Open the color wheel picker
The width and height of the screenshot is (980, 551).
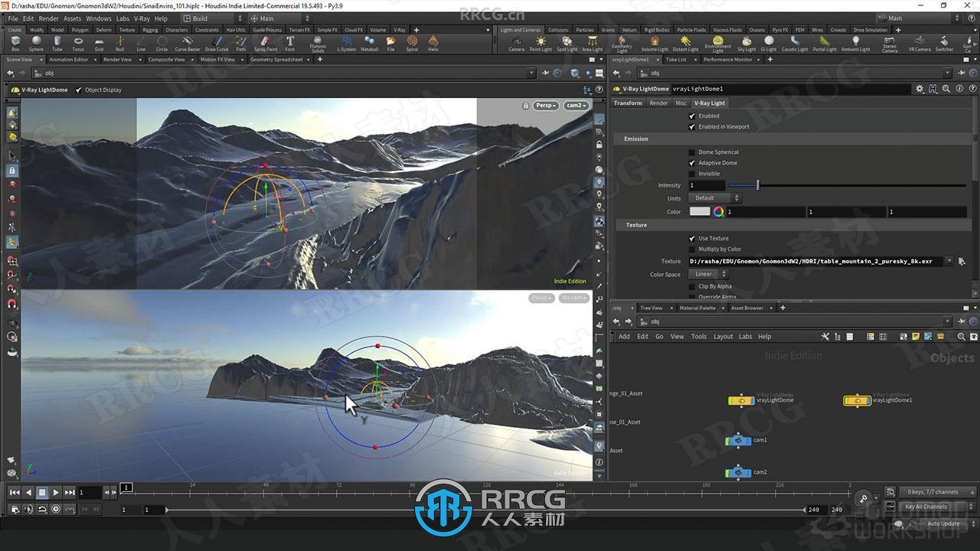[718, 212]
